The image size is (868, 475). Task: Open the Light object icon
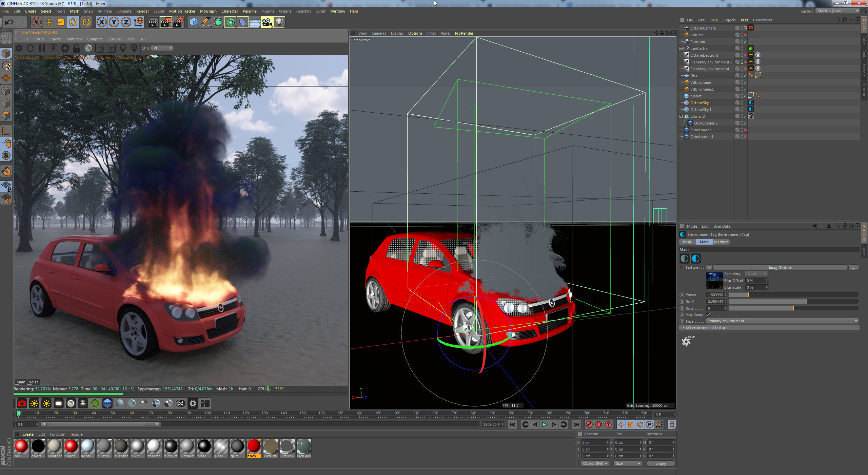[x=279, y=22]
